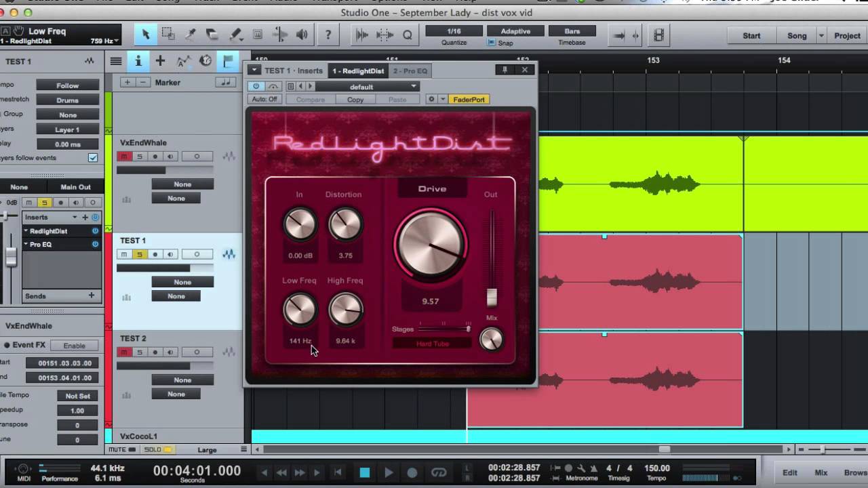The height and width of the screenshot is (488, 868).
Task: Open the Timestretch Drums dropdown
Action: pos(68,100)
